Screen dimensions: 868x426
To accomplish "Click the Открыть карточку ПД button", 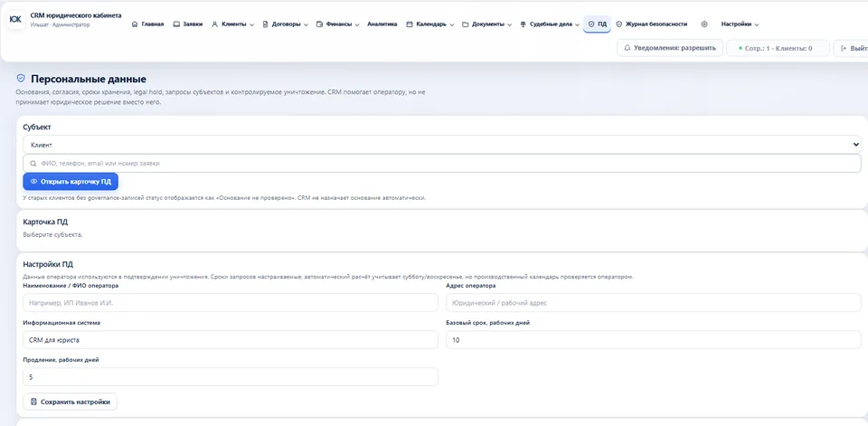I will [71, 181].
